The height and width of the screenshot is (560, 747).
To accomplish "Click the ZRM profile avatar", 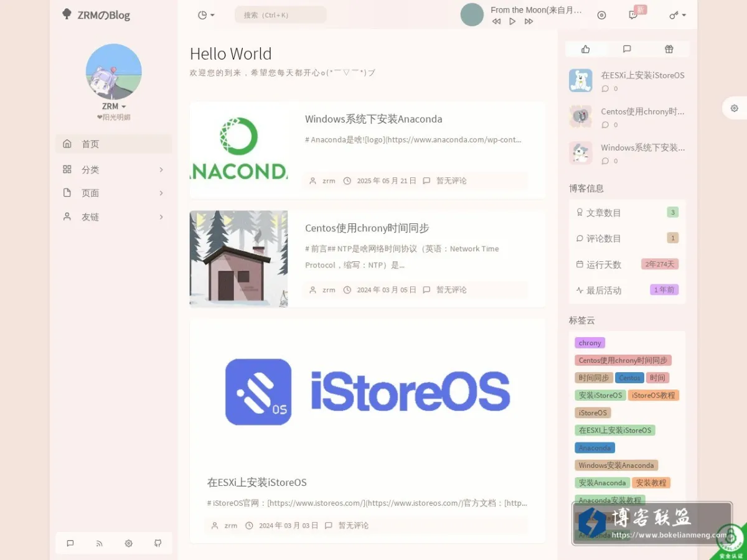I will tap(113, 72).
